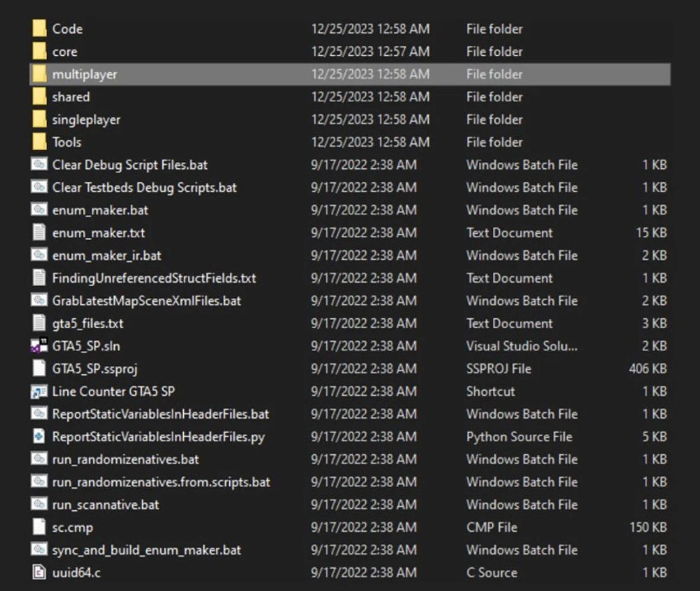Select the file name GTA5_SP.ssproj
Image resolution: width=700 pixels, height=591 pixels.
(95, 369)
